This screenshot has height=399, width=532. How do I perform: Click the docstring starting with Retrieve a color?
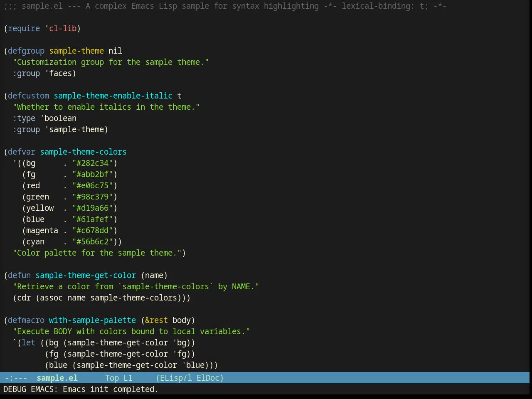(136, 286)
